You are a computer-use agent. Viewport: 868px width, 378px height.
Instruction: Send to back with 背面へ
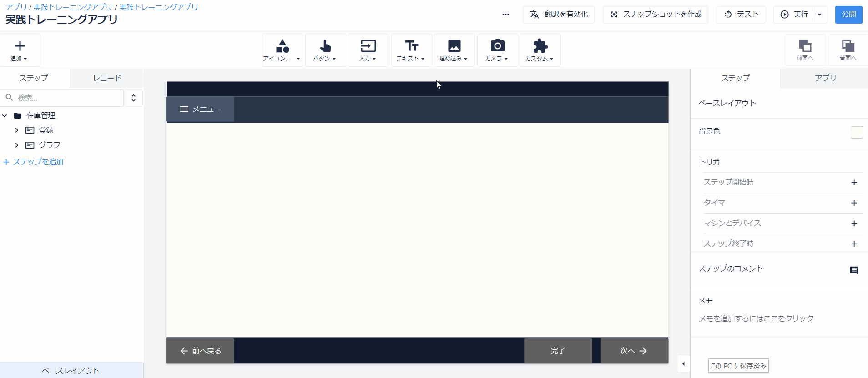[x=848, y=50]
